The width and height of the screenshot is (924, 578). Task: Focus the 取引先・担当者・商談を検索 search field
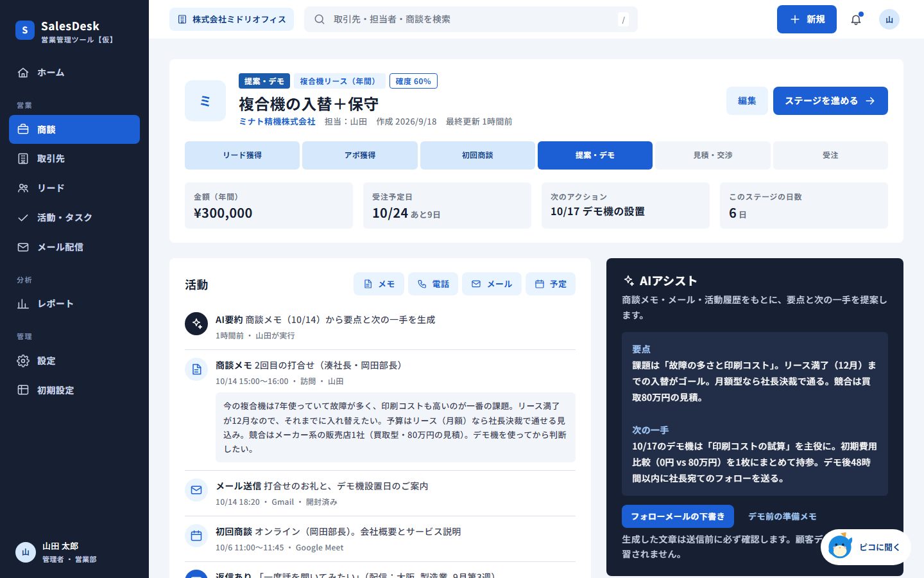pos(471,19)
